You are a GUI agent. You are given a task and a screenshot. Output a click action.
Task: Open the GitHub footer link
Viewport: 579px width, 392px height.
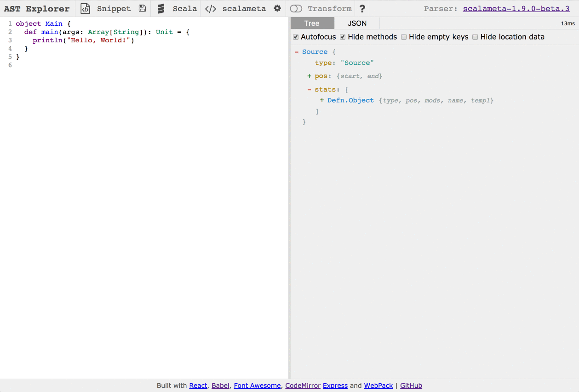pos(411,386)
